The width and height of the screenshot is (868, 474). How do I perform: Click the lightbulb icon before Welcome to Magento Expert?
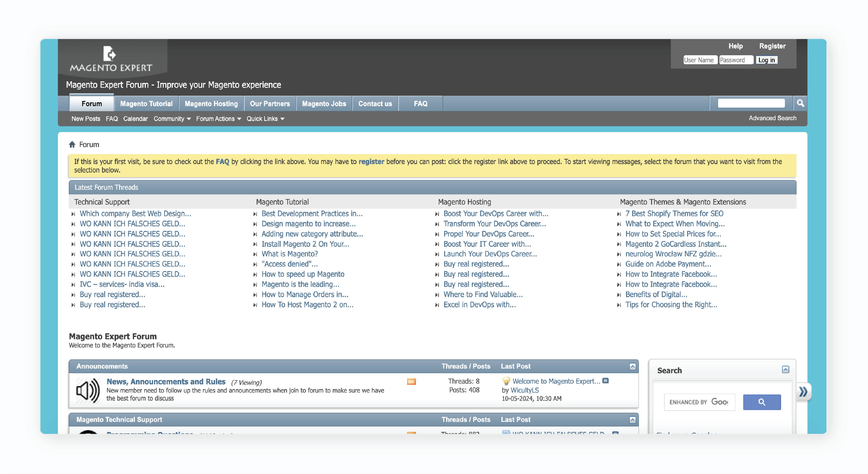506,381
